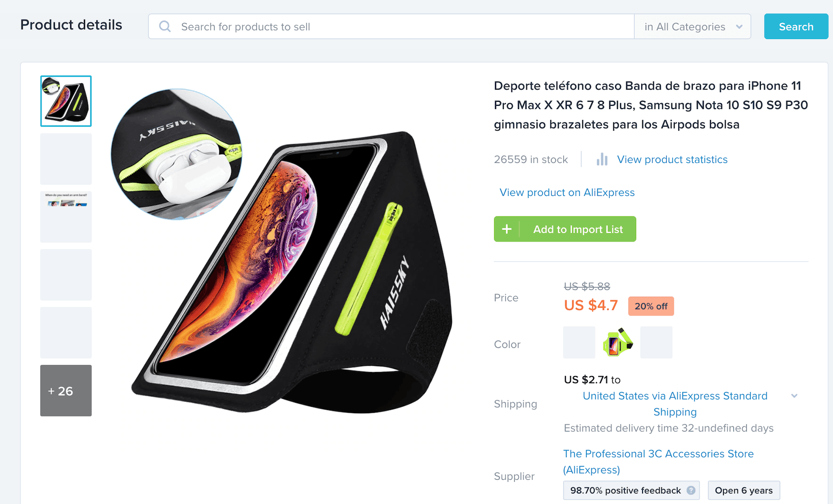Click the help icon beside positive feedback
This screenshot has height=504, width=833.
[691, 490]
